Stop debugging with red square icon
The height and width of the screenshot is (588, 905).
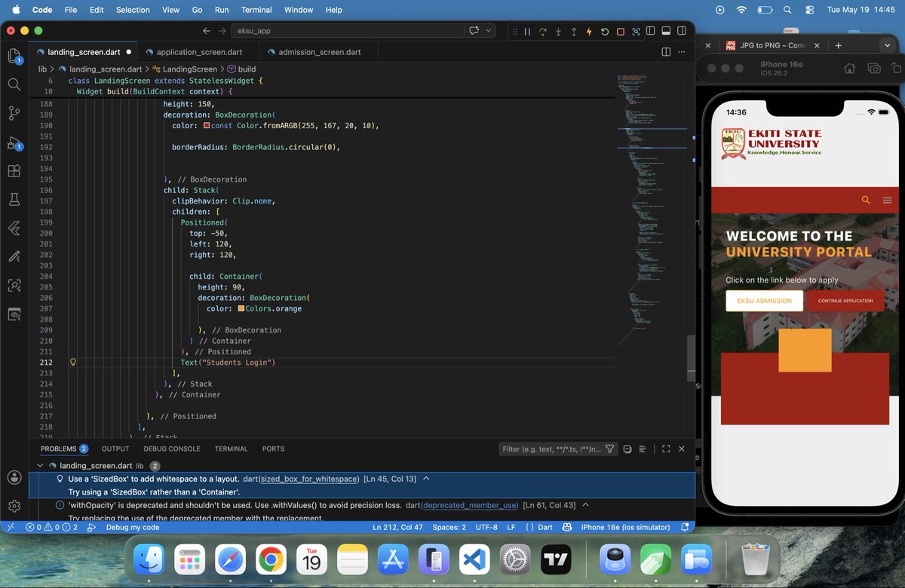click(621, 31)
